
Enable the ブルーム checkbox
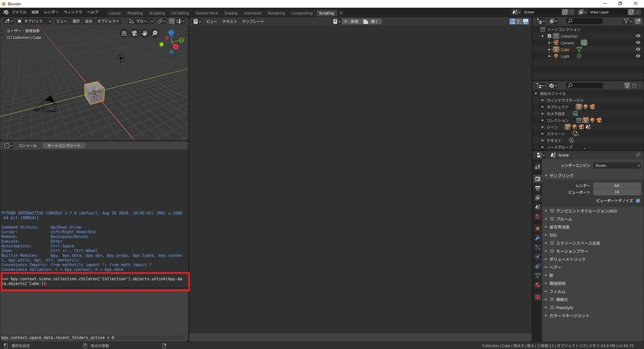tap(552, 219)
